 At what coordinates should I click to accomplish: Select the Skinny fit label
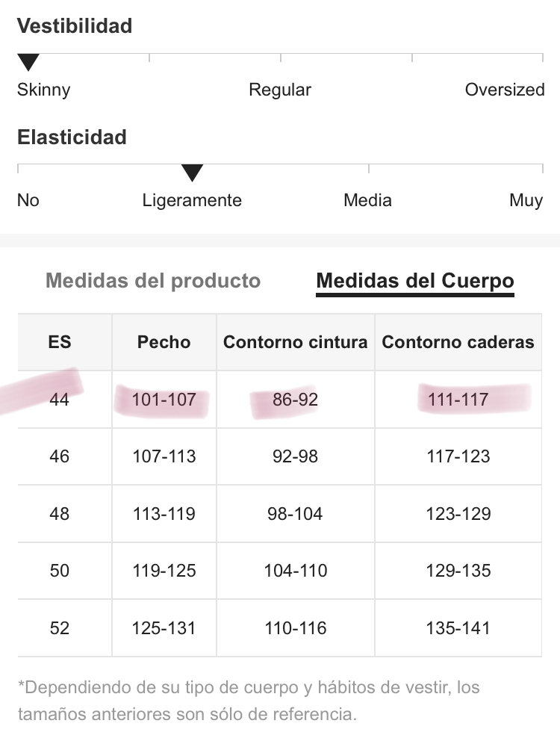[43, 90]
